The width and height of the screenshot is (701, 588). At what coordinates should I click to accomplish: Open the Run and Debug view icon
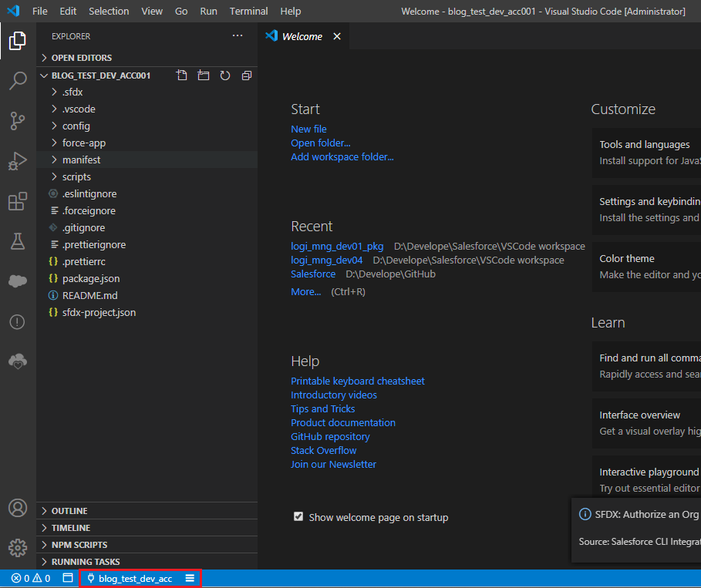click(18, 161)
